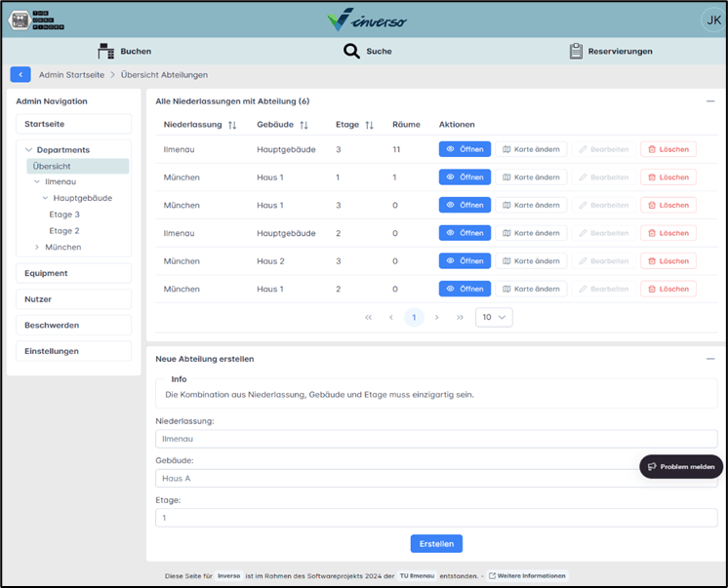This screenshot has height=588, width=728.
Task: Click the inverso logo
Action: point(367,20)
